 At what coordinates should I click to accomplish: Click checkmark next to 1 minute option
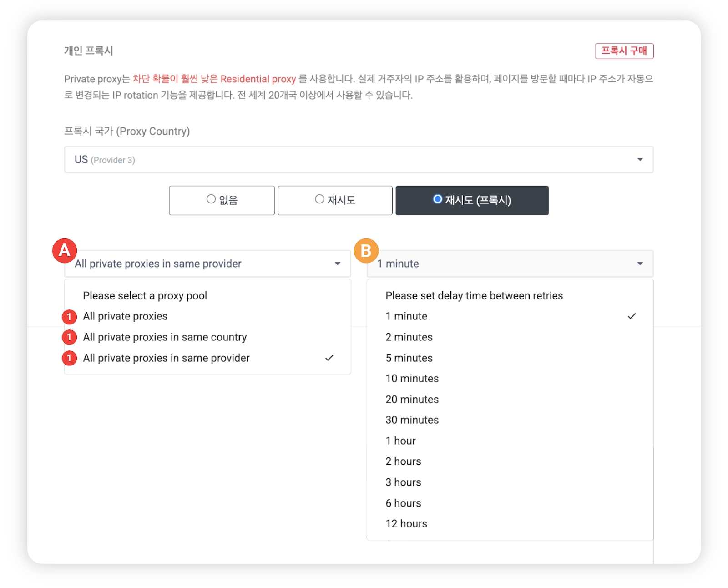[632, 316]
